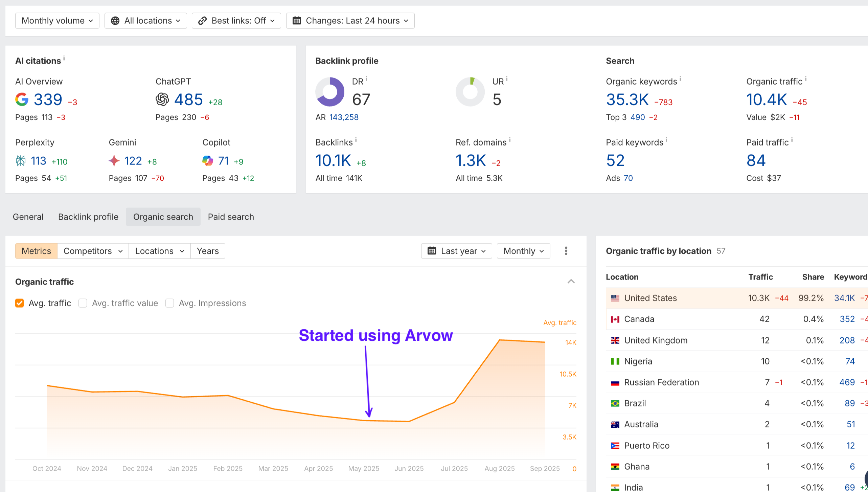Click the Organic keywords 35.3K link
Screen dimensions: 868x492
627,100
